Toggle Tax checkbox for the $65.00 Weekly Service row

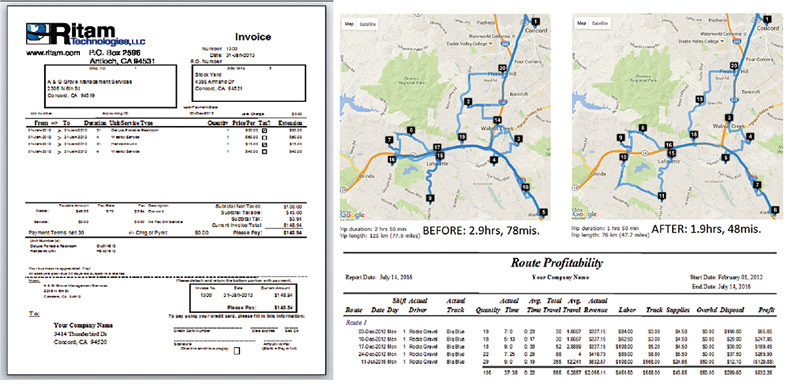tap(264, 138)
